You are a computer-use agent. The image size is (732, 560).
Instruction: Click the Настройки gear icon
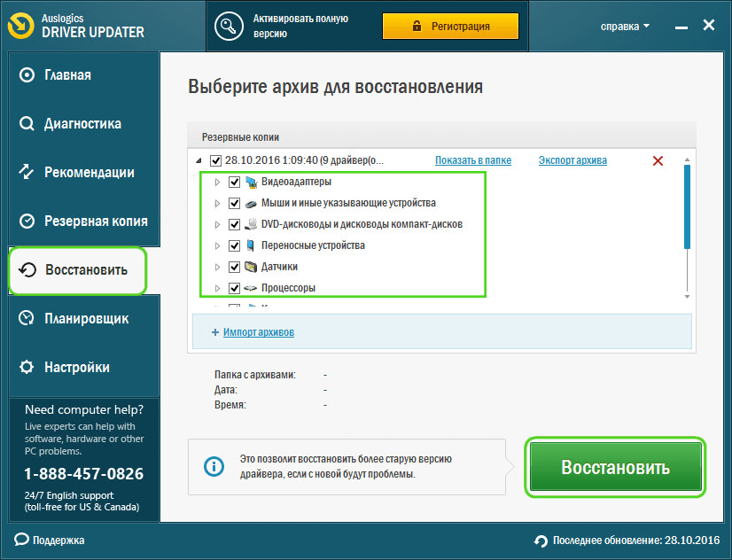click(x=27, y=367)
